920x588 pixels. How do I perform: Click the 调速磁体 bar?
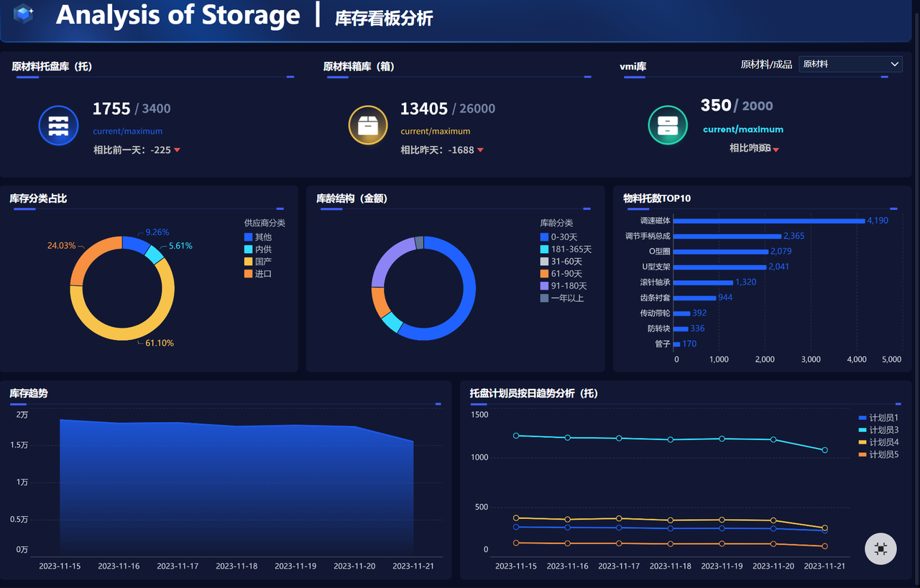coord(769,221)
